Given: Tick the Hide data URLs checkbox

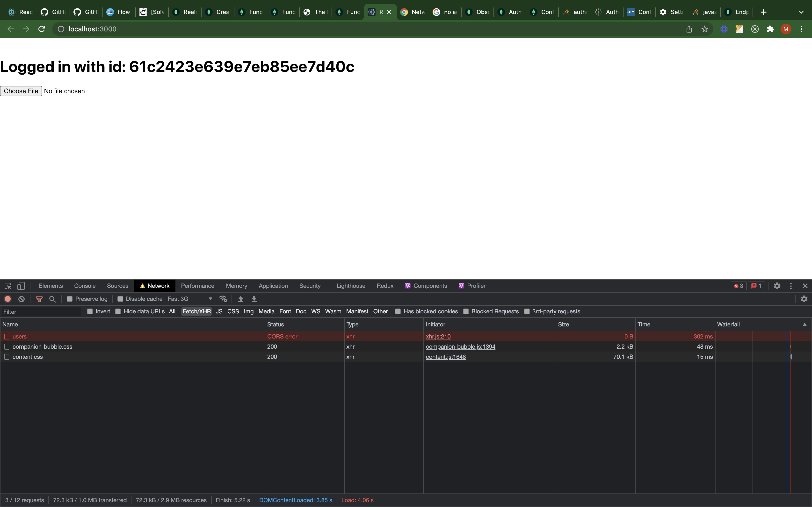Looking at the screenshot, I should pos(118,311).
